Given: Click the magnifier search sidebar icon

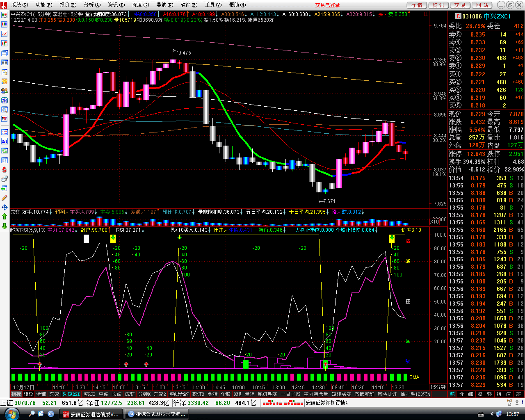Looking at the screenshot, I should (x=5, y=110).
